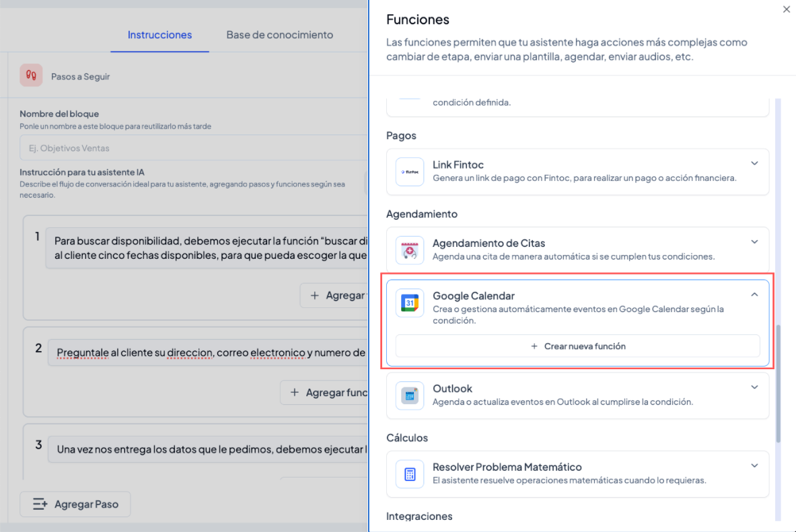This screenshot has height=532, width=796.
Task: Click the Link Fintoc icon
Action: pyautogui.click(x=410, y=172)
